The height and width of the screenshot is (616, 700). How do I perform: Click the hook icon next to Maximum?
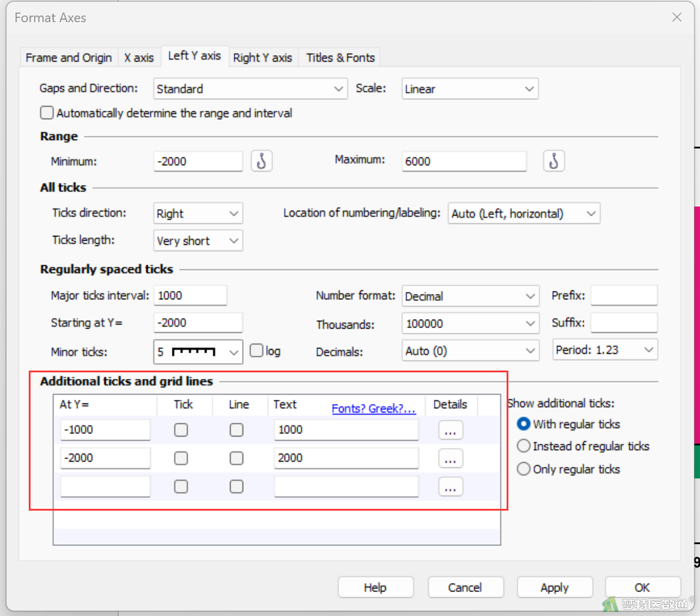553,161
